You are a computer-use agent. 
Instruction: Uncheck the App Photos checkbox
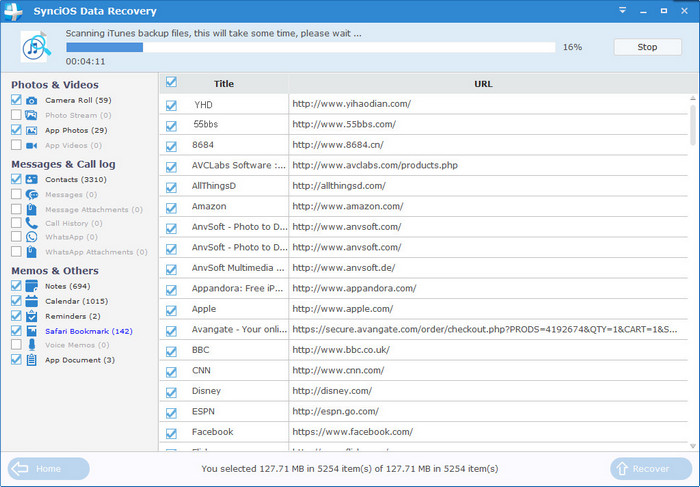pyautogui.click(x=16, y=130)
